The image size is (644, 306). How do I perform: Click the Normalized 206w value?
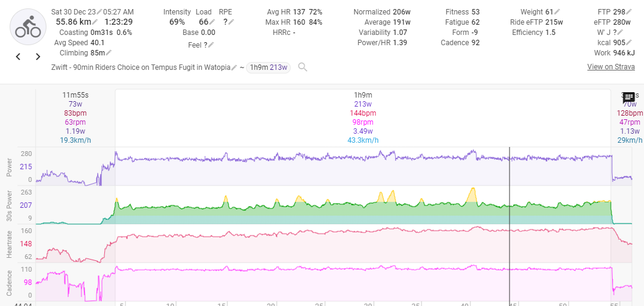[x=402, y=12]
